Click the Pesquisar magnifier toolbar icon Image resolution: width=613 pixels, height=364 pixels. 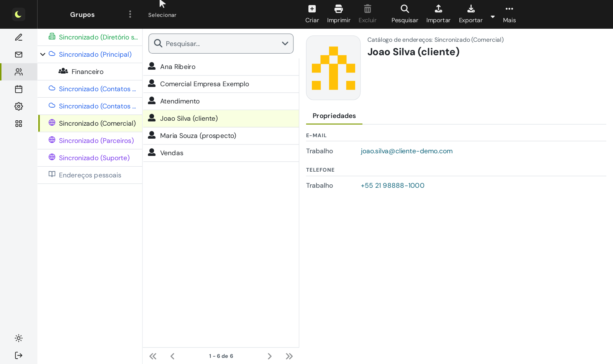tap(405, 9)
